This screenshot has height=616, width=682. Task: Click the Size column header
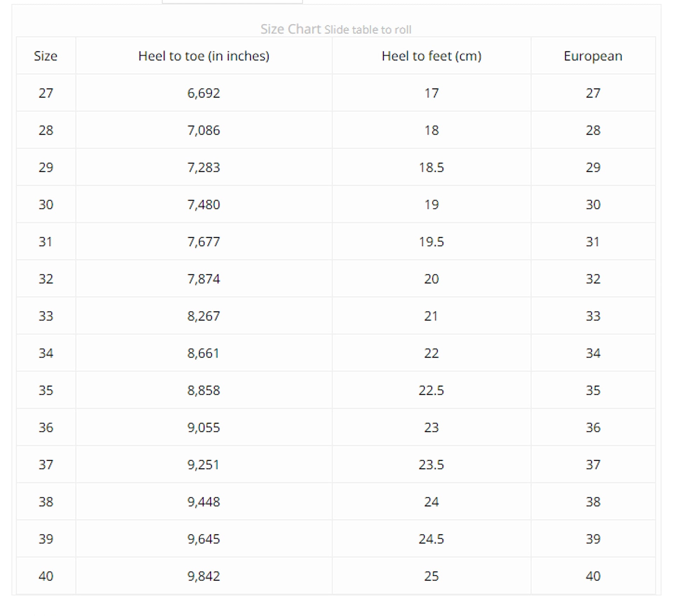pos(46,56)
